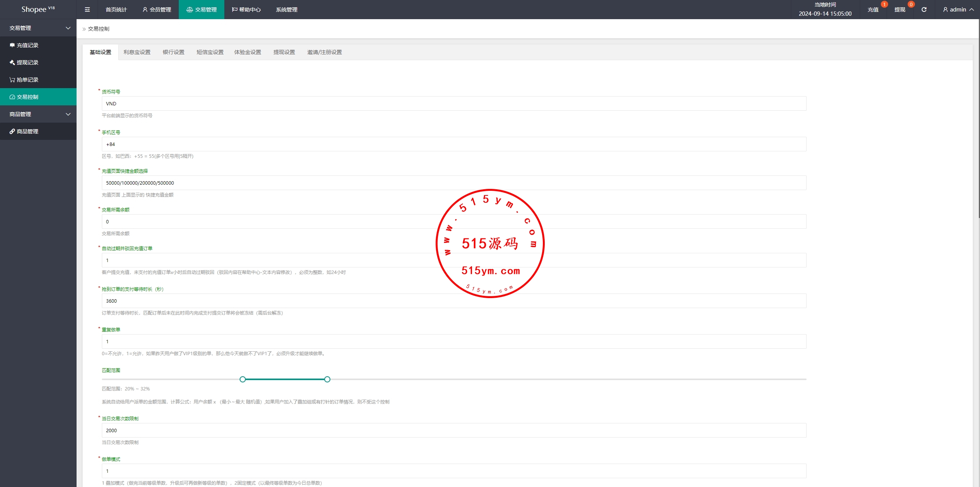Screen dimensions: 980x487
Task: Click the 货币符号 input field containing VND
Action: pyautogui.click(x=454, y=103)
